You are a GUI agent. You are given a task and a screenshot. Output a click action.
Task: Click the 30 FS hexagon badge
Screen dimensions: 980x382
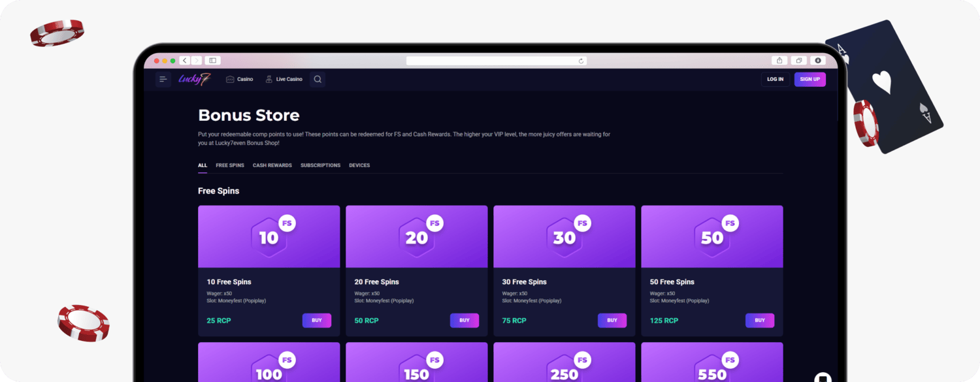pyautogui.click(x=564, y=238)
